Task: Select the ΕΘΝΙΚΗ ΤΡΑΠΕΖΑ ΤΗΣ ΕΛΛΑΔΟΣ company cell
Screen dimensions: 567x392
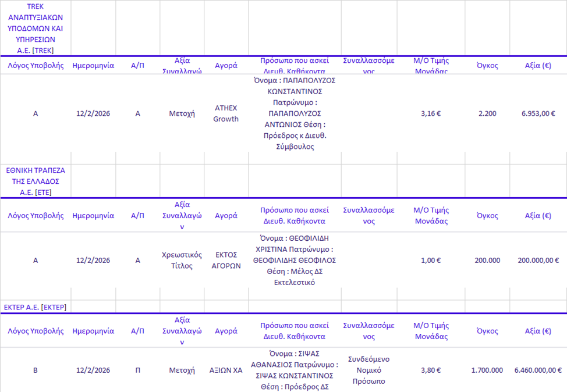Action: tap(36, 181)
